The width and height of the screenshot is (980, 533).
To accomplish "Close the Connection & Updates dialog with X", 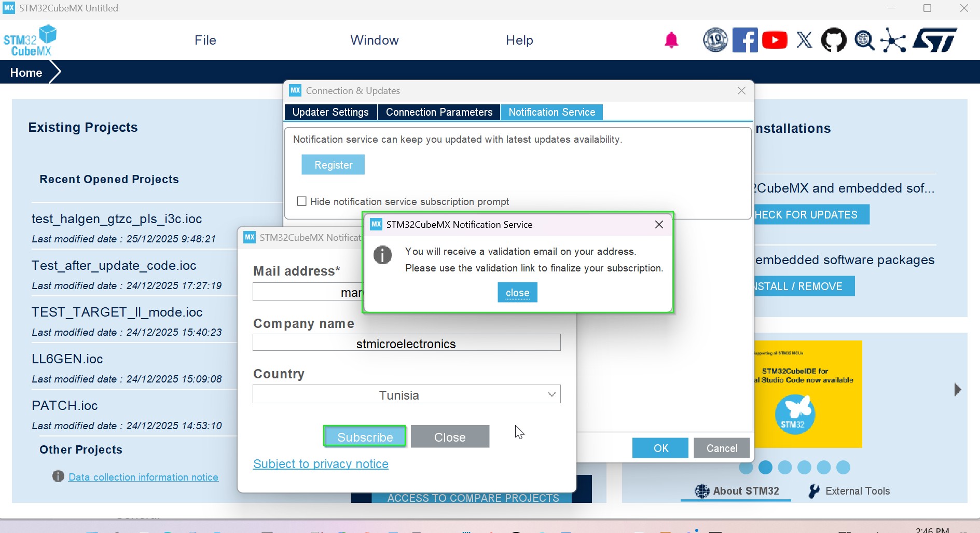I will point(741,90).
